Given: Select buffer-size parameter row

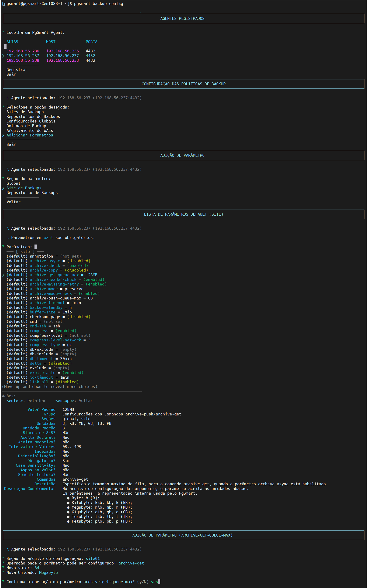Looking at the screenshot, I should coord(39,312).
